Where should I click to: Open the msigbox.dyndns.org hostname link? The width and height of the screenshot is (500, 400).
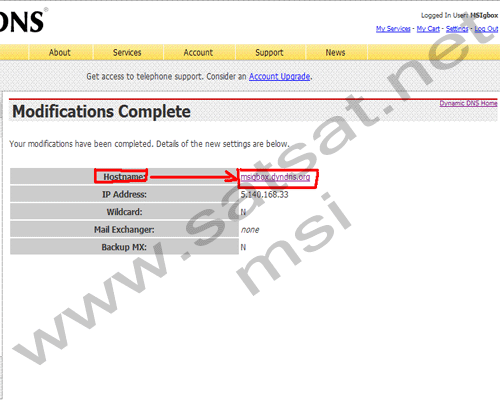275,177
